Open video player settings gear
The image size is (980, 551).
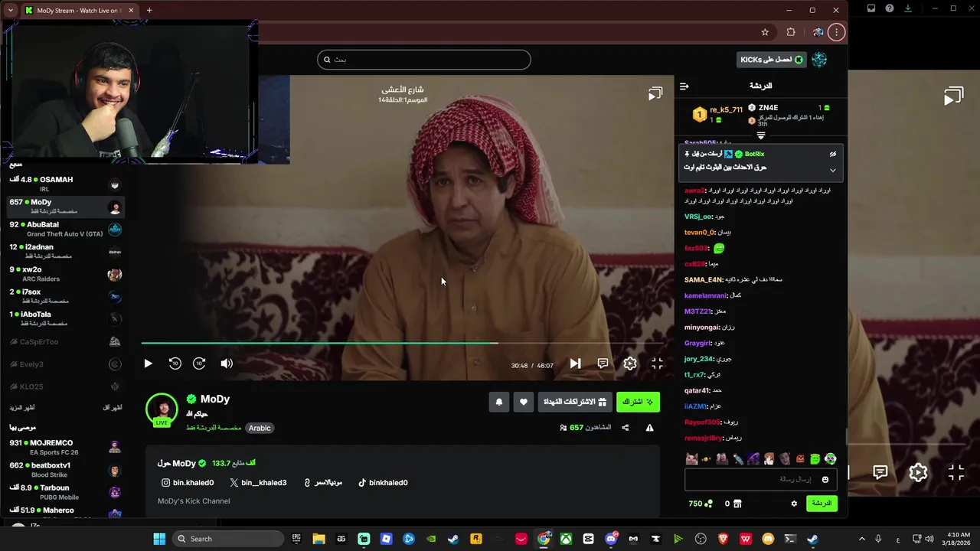tap(630, 364)
